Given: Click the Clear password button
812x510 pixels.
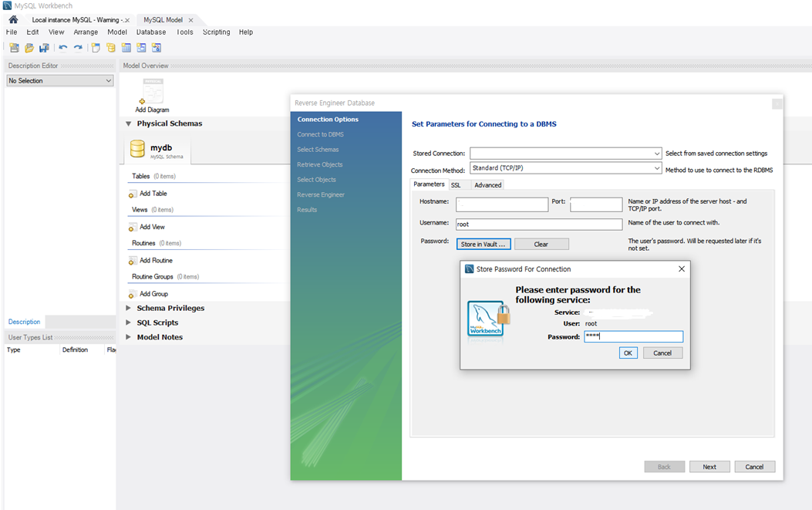Looking at the screenshot, I should [x=541, y=244].
